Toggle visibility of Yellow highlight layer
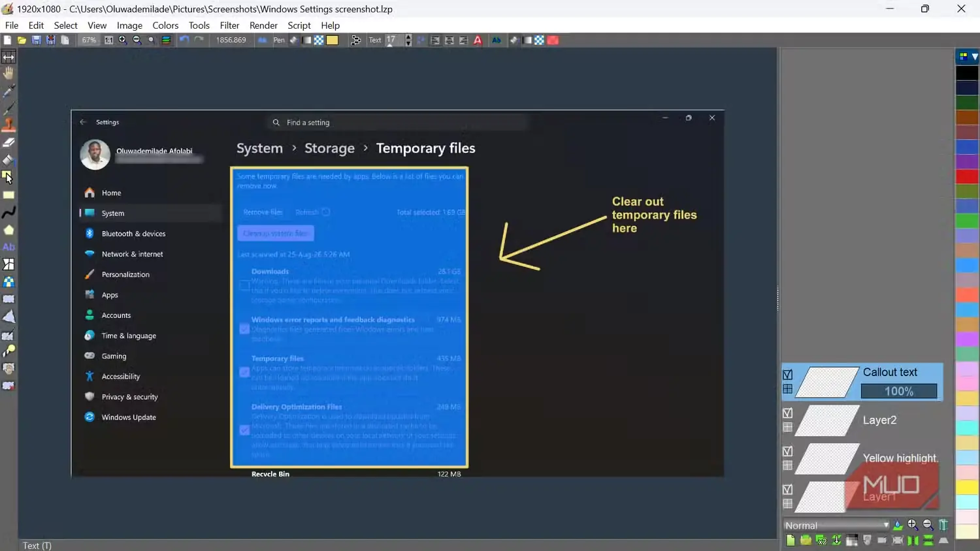Screen dimensions: 980x551 pyautogui.click(x=788, y=451)
